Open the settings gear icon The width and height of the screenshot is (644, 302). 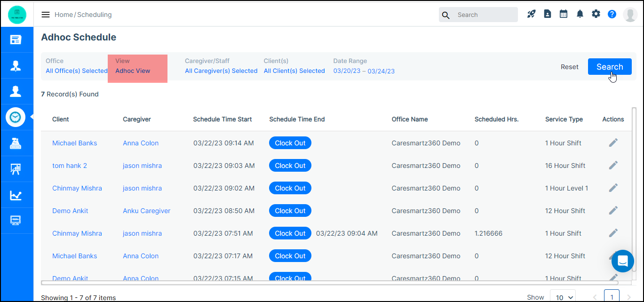pos(596,14)
